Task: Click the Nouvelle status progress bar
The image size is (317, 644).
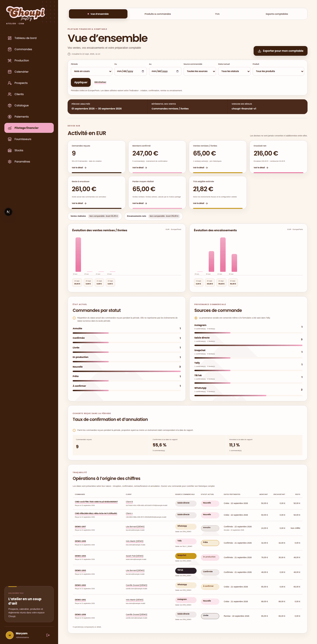Action: pyautogui.click(x=127, y=371)
